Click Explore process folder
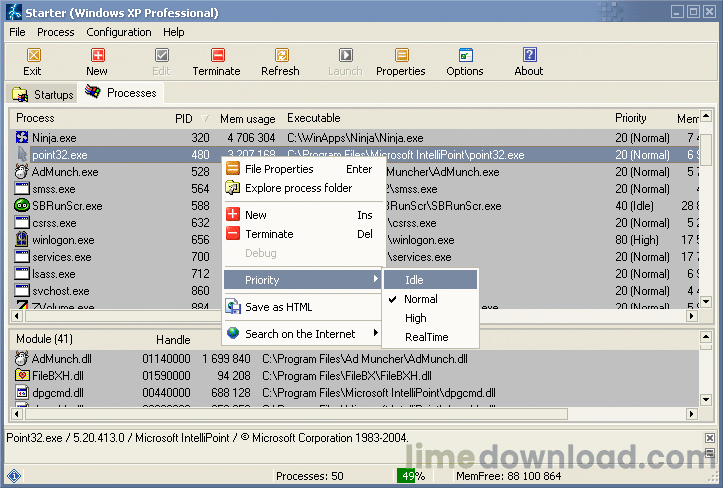The width and height of the screenshot is (723, 488). [x=298, y=188]
